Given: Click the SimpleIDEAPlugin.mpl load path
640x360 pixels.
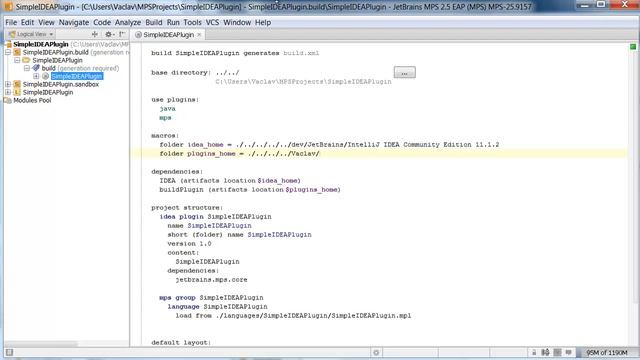Looking at the screenshot, I should [313, 316].
